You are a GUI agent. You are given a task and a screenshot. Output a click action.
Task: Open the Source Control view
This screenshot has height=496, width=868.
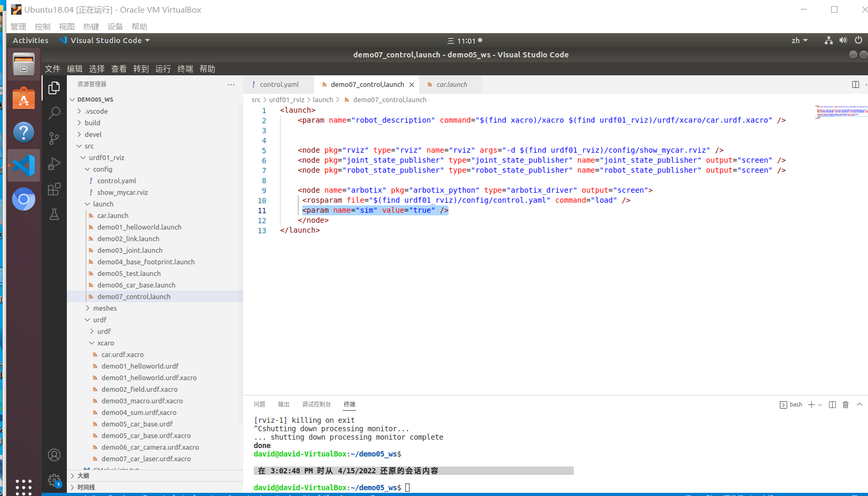pos(54,138)
